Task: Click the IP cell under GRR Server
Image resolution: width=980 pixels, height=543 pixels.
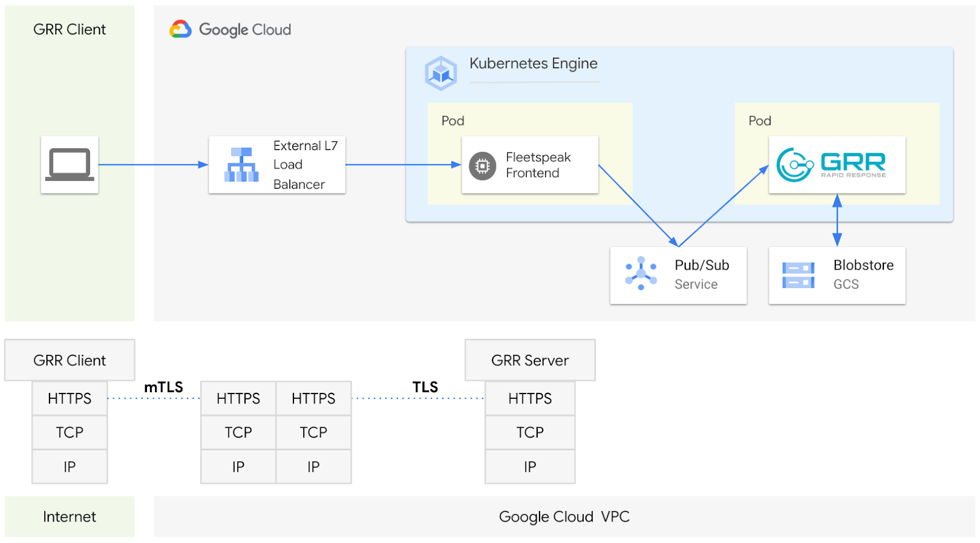Action: coord(530,467)
